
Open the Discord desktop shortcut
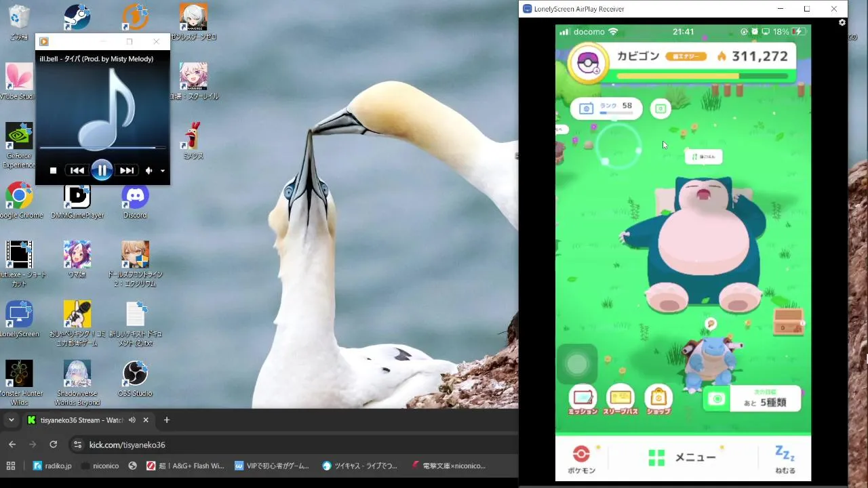coord(135,200)
